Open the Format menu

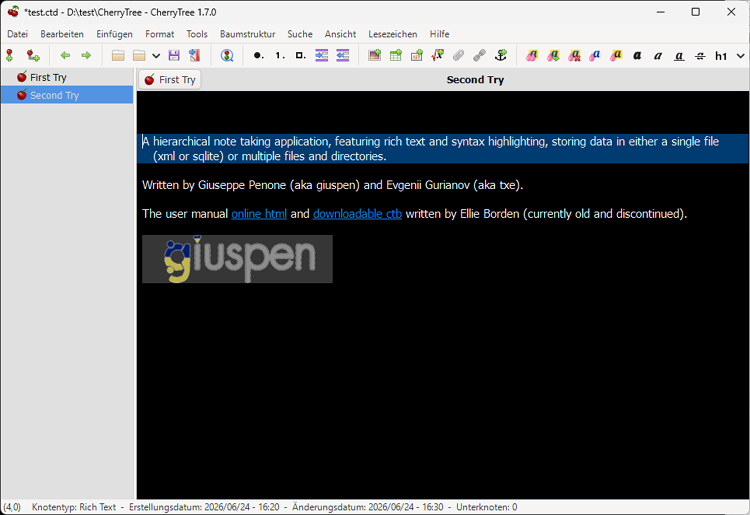tap(160, 34)
